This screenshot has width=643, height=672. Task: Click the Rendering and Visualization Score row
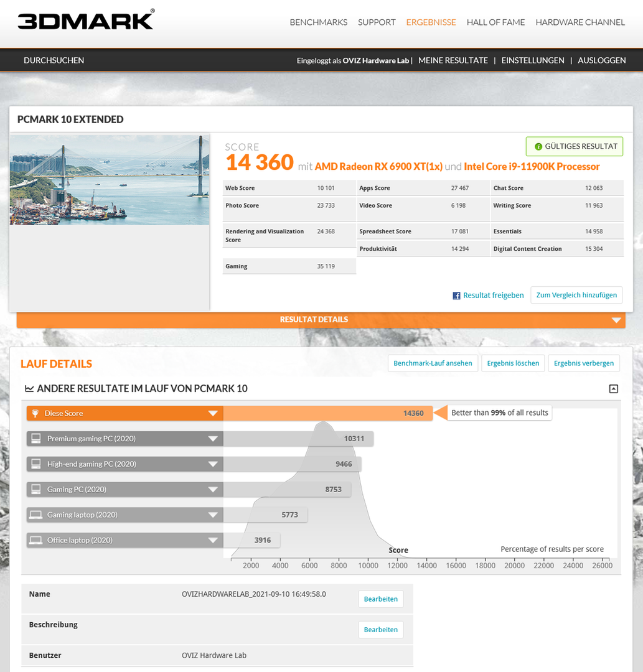(289, 235)
